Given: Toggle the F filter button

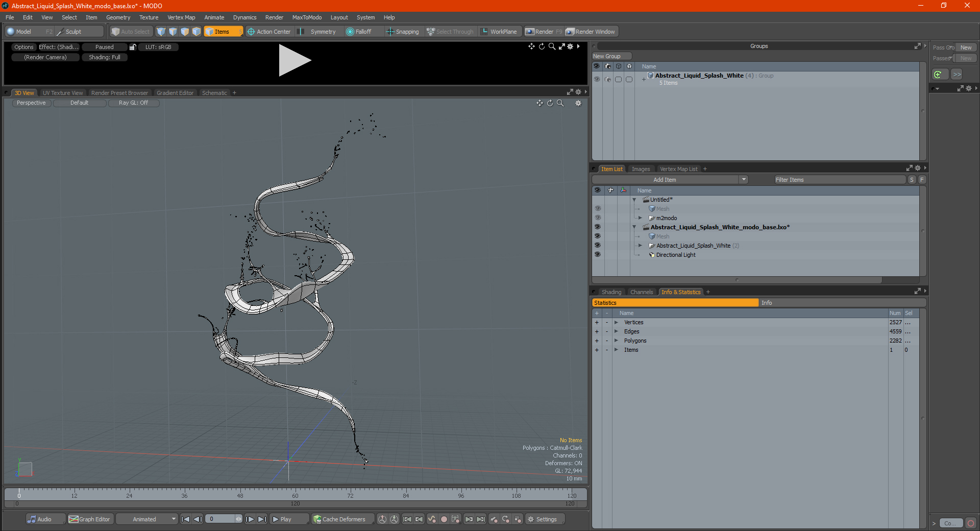Looking at the screenshot, I should (922, 180).
